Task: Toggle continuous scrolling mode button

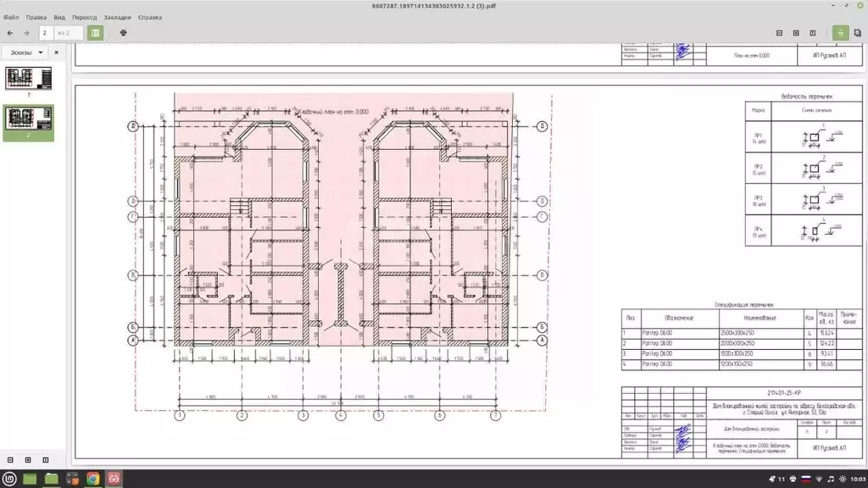Action: pos(840,33)
